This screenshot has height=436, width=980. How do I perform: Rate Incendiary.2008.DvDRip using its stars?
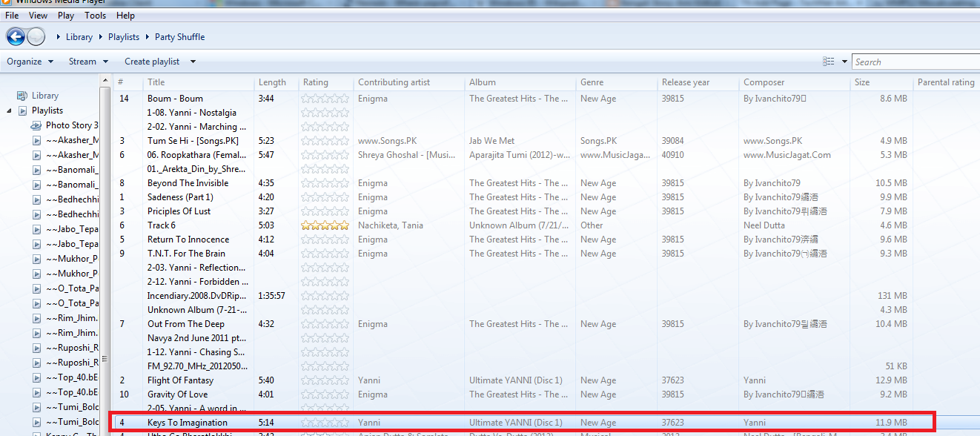[325, 296]
